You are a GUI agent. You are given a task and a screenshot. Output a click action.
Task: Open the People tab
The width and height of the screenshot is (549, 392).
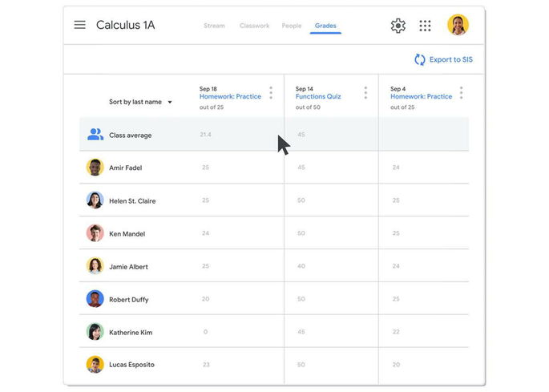292,26
